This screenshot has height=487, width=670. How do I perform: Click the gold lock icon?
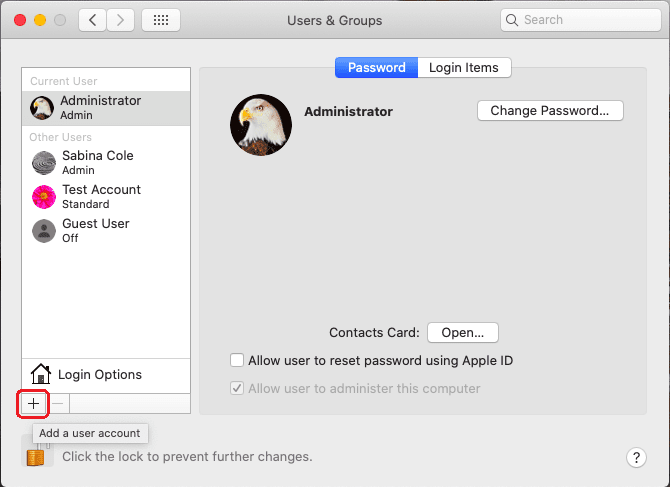point(36,455)
